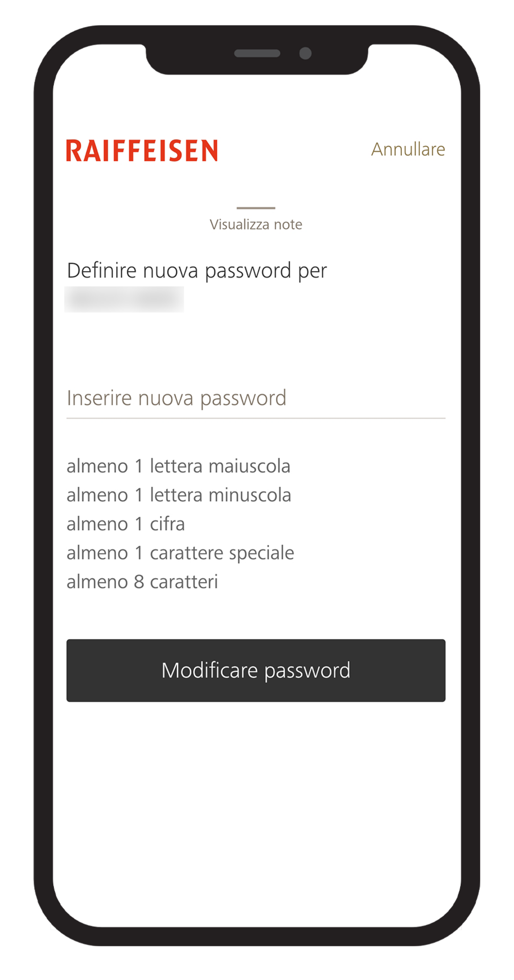Expand the Visualizza note section

click(x=256, y=224)
